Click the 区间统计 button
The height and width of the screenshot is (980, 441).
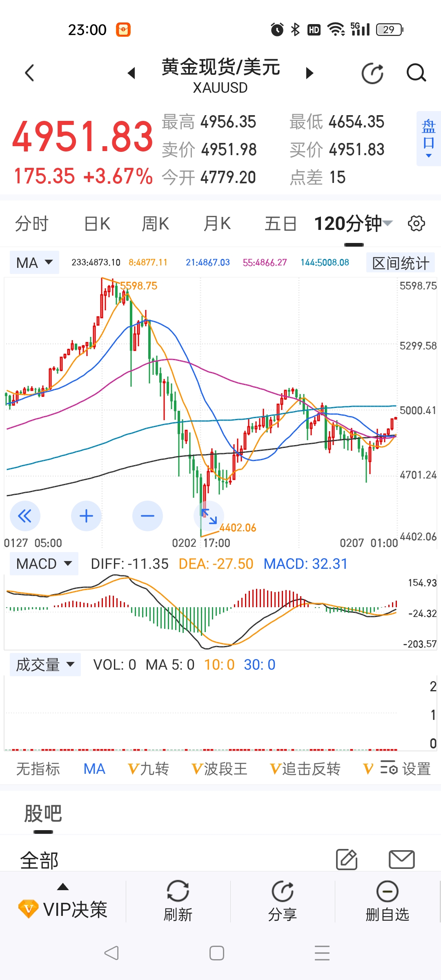point(400,263)
